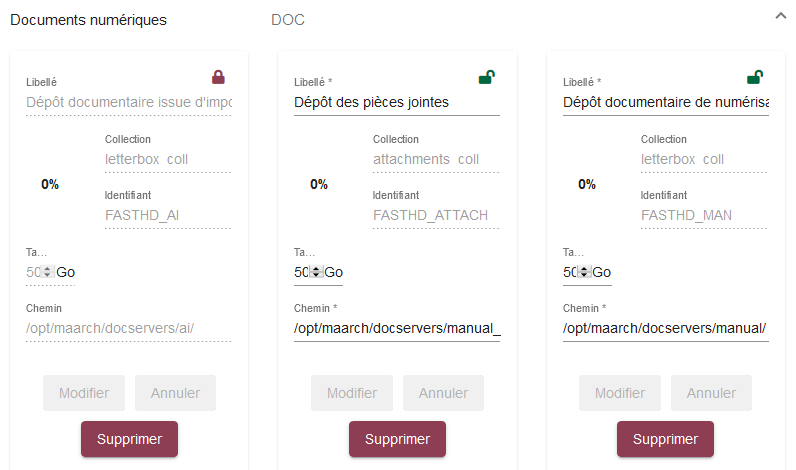
Task: Click Annuler on the FASTHD_MAN card
Action: click(711, 393)
